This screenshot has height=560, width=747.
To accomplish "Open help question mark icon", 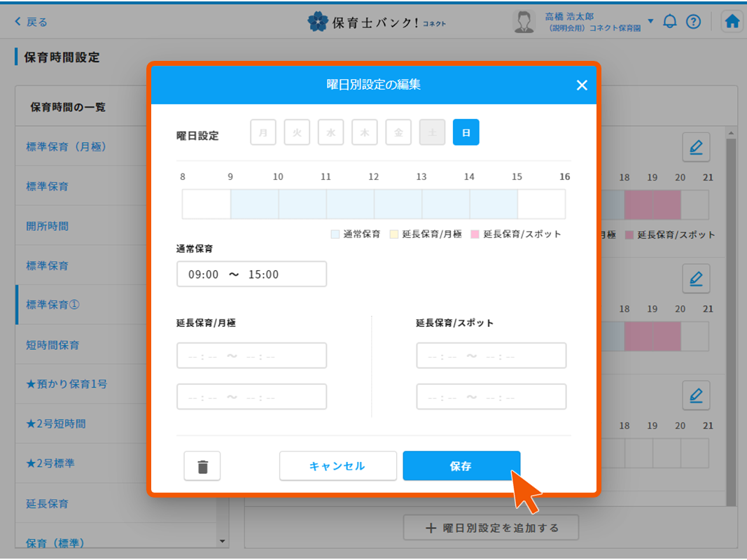I will [693, 22].
